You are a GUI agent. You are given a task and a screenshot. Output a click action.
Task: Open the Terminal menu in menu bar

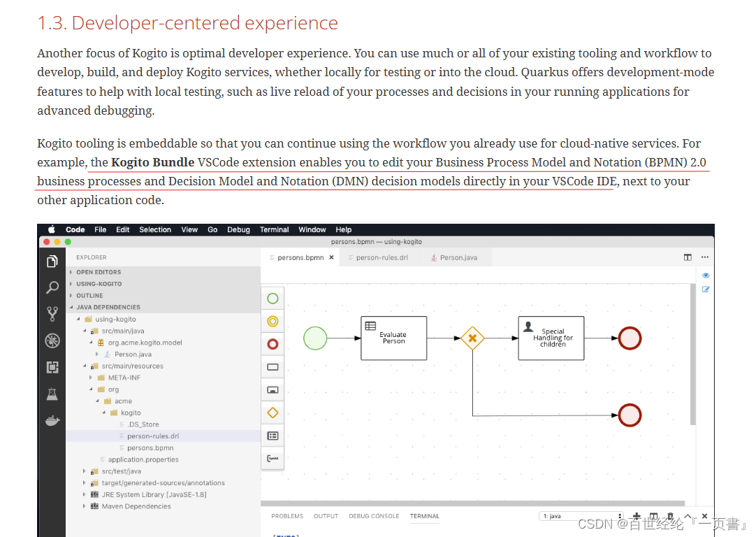[x=275, y=229]
